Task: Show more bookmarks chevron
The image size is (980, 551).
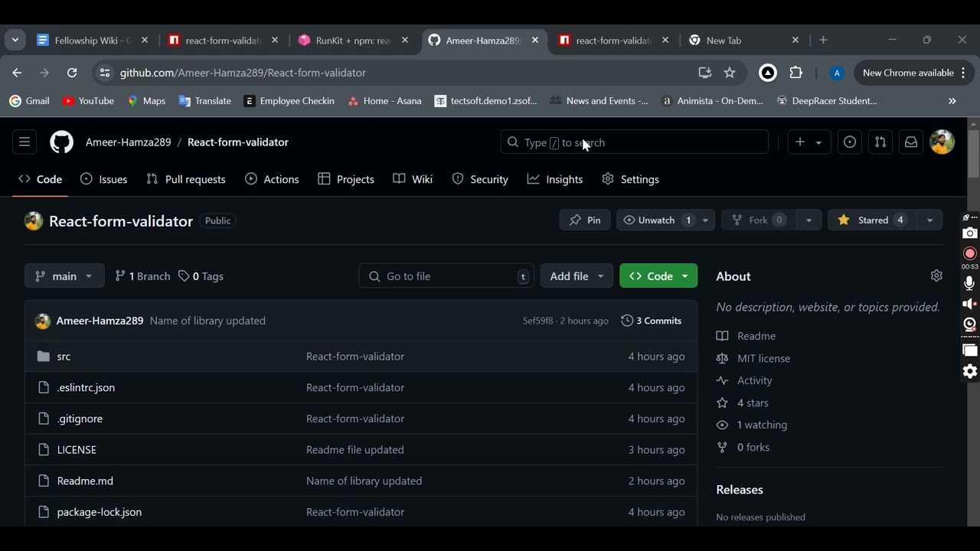Action: pyautogui.click(x=952, y=101)
